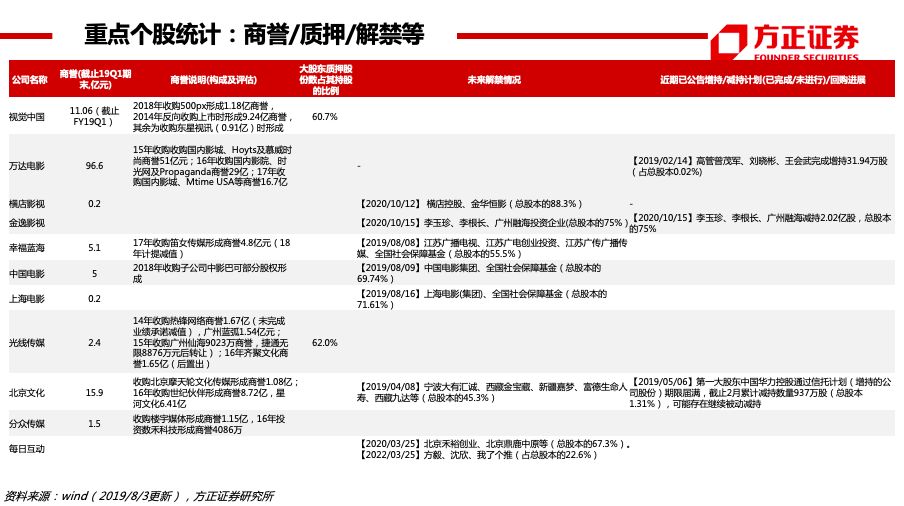904x506 pixels.
Task: Click the 【2020/10/15】李玉珍、李根长 unlock entry in 未来解禁情况
Action: pyautogui.click(x=492, y=223)
